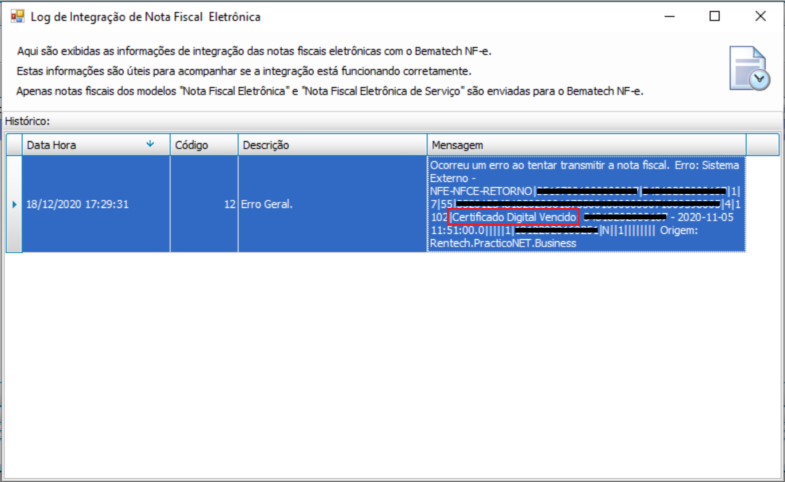785x482 pixels.
Task: Click the grid's top-left select-all corner cell
Action: (14, 145)
